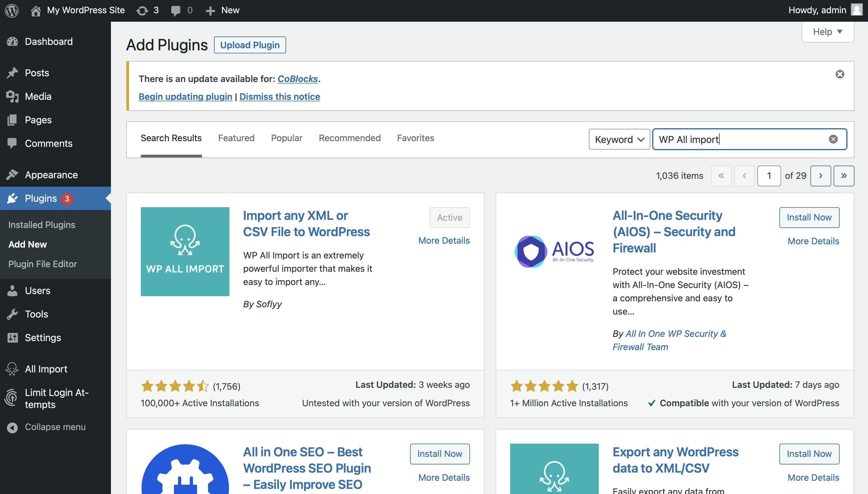Clear the search field with X icon
Image resolution: width=868 pixels, height=494 pixels.
pos(833,139)
